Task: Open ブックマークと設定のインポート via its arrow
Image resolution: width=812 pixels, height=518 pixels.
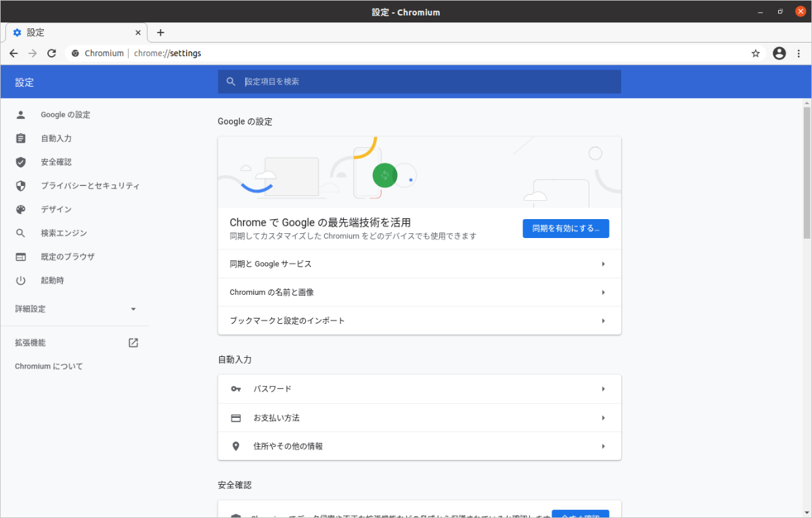Action: 603,321
